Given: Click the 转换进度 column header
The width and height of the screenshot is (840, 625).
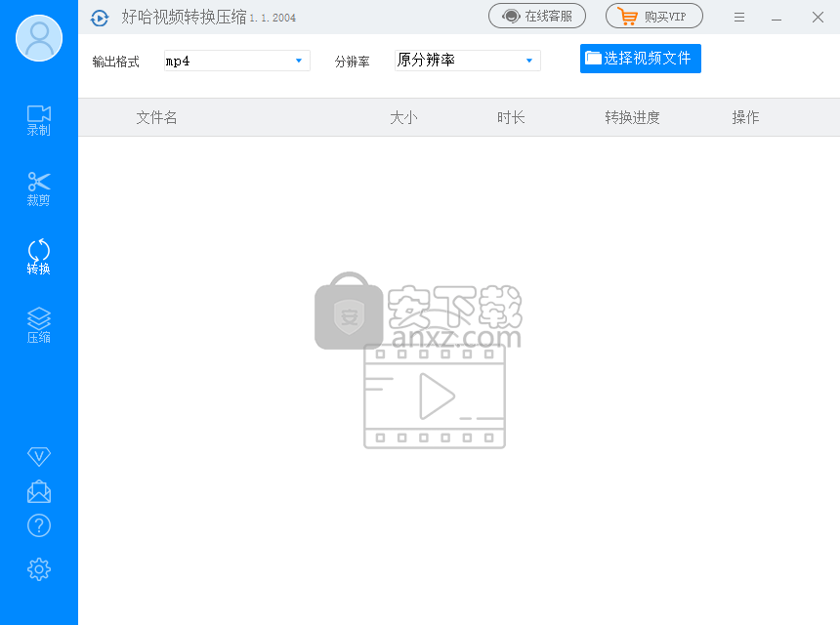Looking at the screenshot, I should 632,117.
